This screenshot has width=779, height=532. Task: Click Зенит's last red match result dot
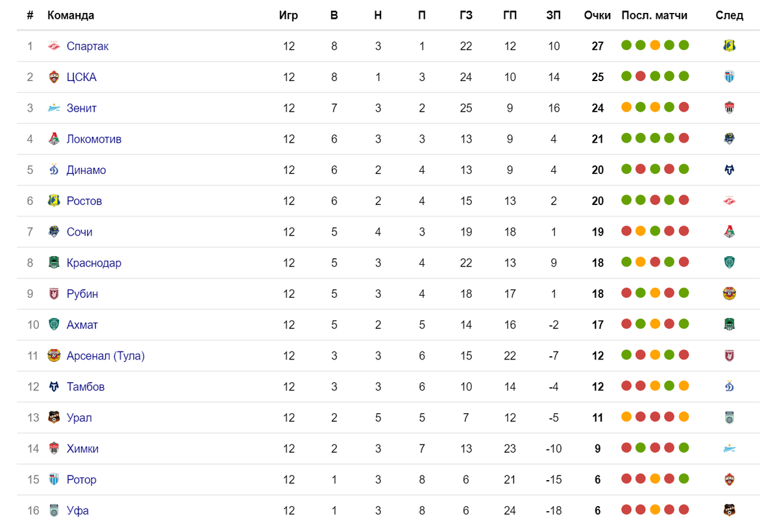(x=684, y=108)
